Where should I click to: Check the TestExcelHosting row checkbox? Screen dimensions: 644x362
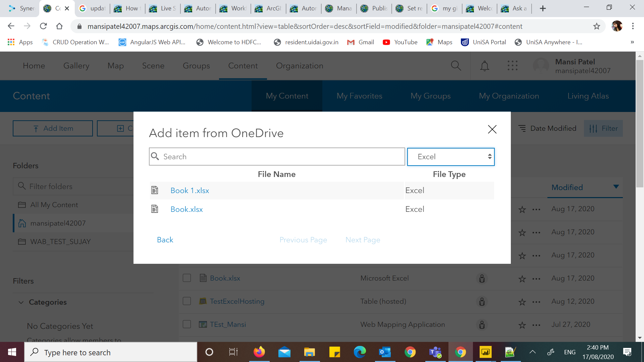(187, 301)
